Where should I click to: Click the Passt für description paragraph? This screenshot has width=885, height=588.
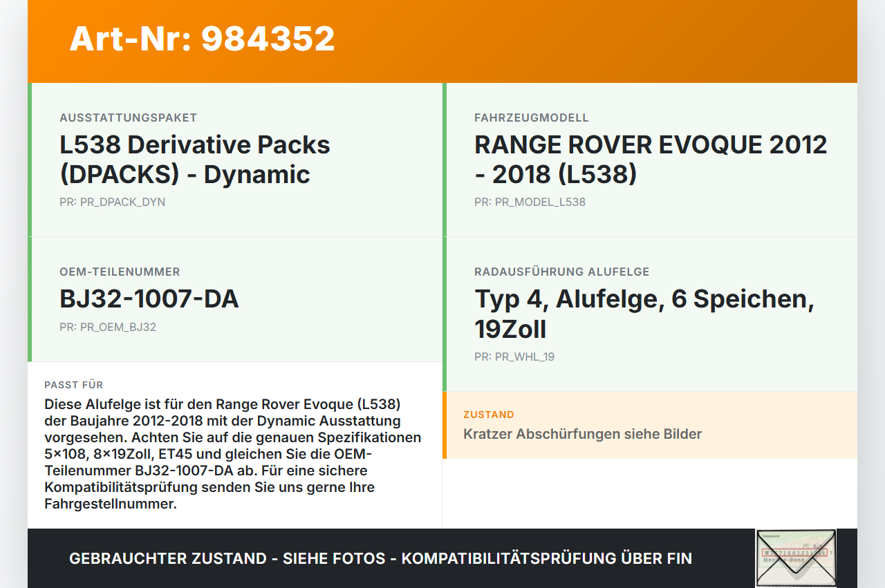coord(233,454)
